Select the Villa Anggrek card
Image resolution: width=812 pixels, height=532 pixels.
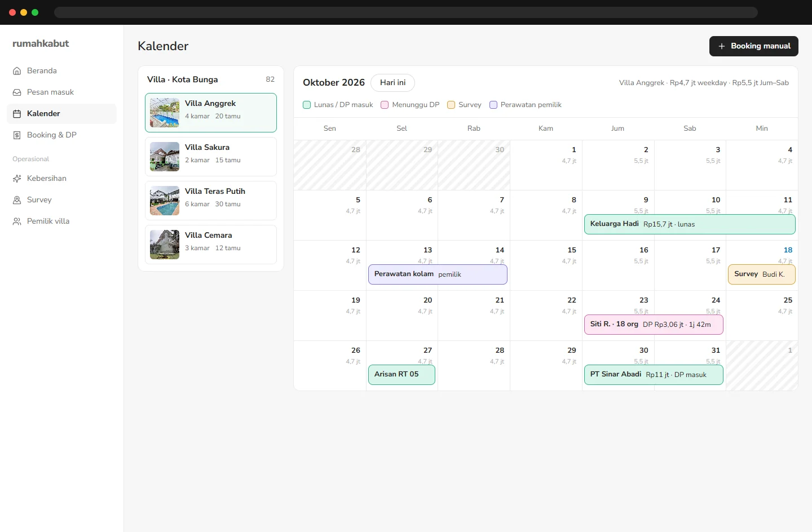tap(211, 113)
